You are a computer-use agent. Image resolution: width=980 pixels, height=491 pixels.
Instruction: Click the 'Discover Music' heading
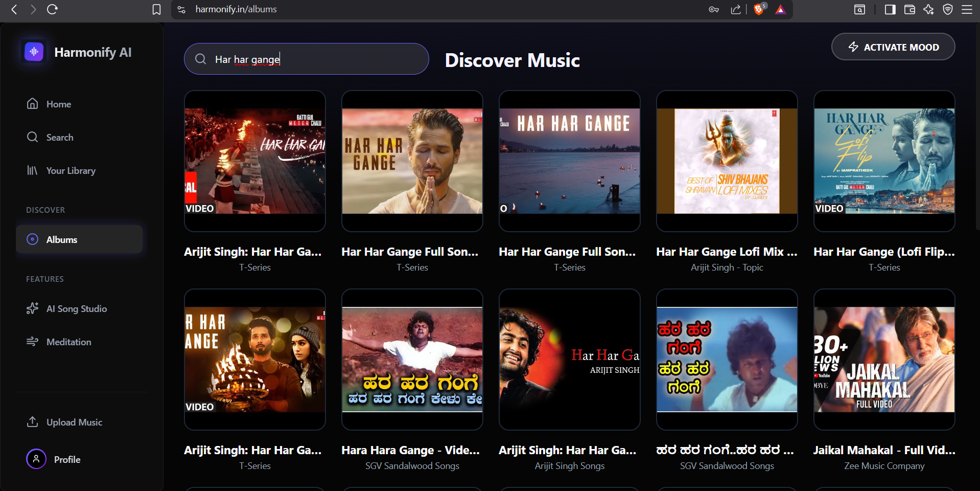tap(512, 60)
